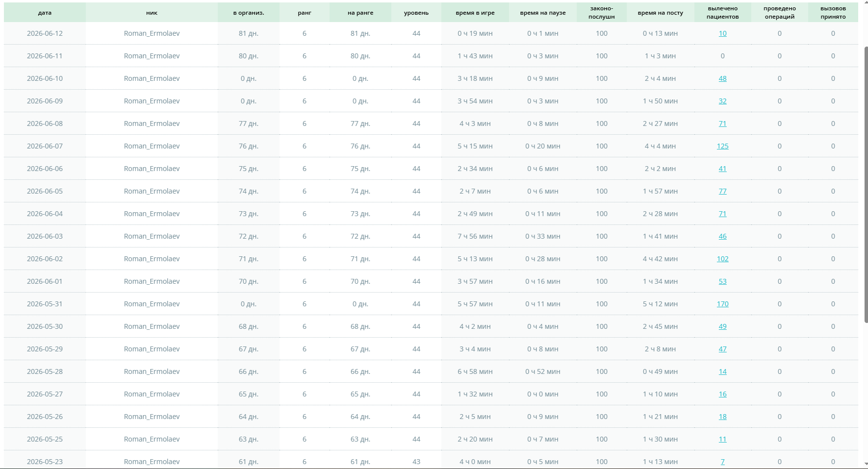Screen dimensions: 868x469
Task: Click the vertical scrollbar thumb
Action: [x=866, y=184]
